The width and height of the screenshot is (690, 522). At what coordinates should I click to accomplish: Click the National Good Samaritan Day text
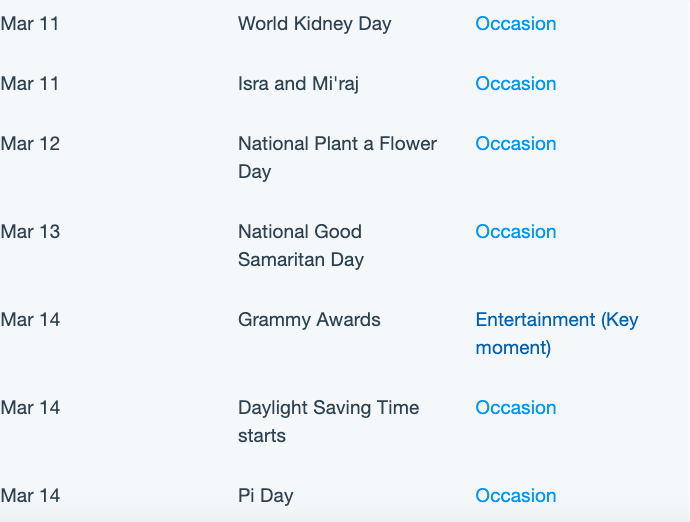[301, 246]
